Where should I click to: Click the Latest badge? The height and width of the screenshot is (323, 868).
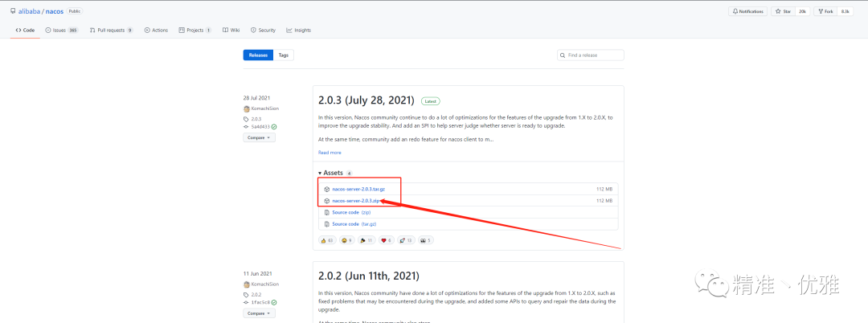click(x=430, y=101)
